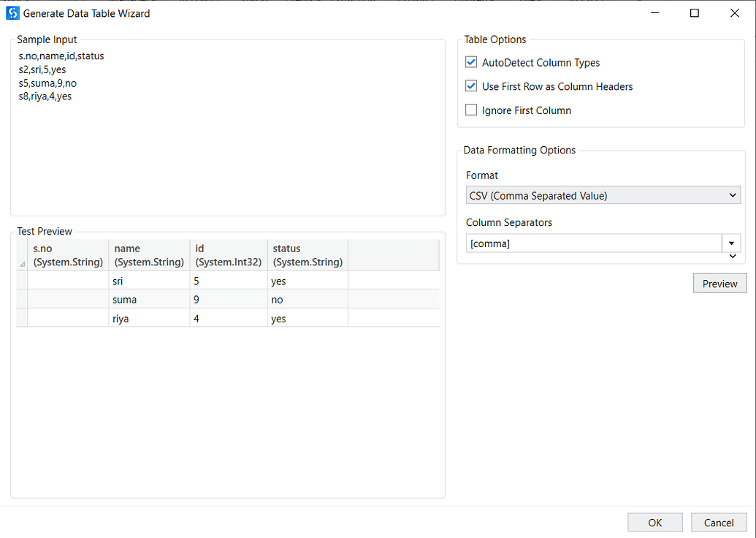The image size is (756, 538).
Task: Click the status column header
Action: click(x=308, y=255)
